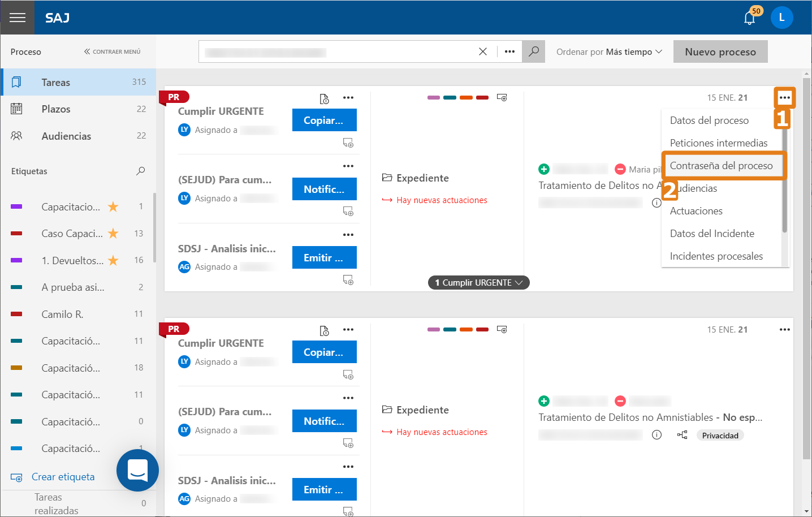The width and height of the screenshot is (812, 517).
Task: Click the Nuevo proceso button
Action: 720,51
